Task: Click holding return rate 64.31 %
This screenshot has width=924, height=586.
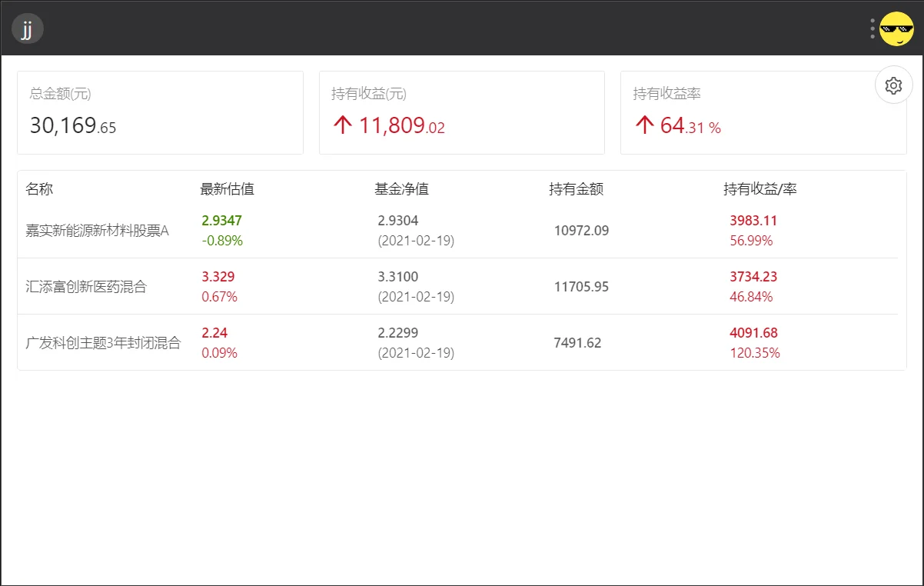Action: [x=690, y=125]
